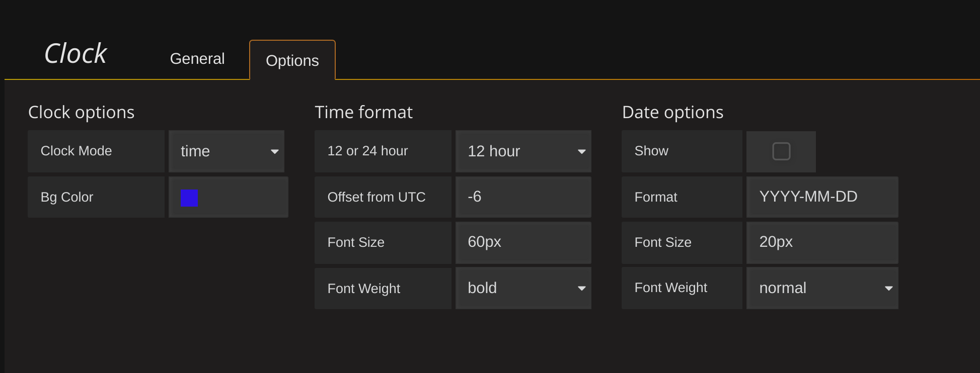Click the blue Bg Color swatch
The height and width of the screenshot is (373, 980).
pos(189,198)
